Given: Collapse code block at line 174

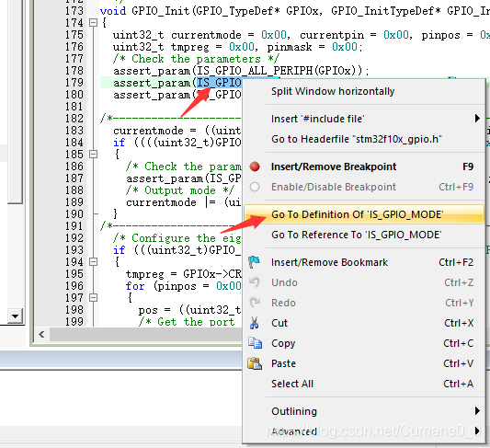Looking at the screenshot, I should pyautogui.click(x=93, y=23).
